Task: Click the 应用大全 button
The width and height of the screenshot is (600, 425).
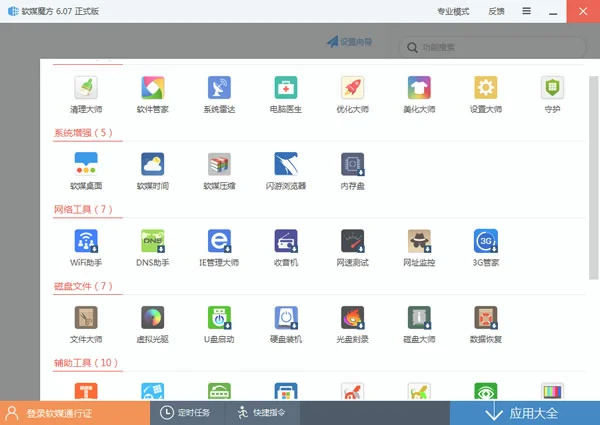Action: click(x=525, y=413)
